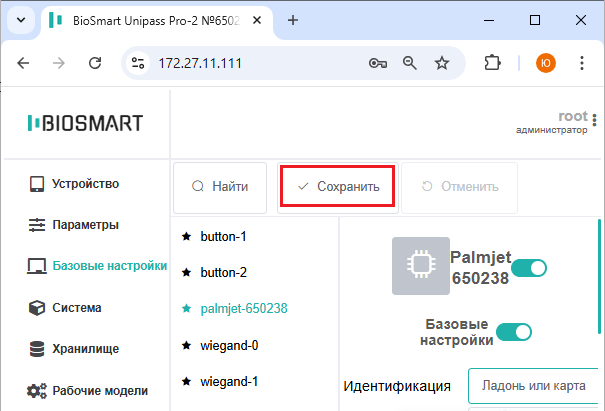Open the Система section
Image resolution: width=605 pixels, height=411 pixels.
(65, 308)
